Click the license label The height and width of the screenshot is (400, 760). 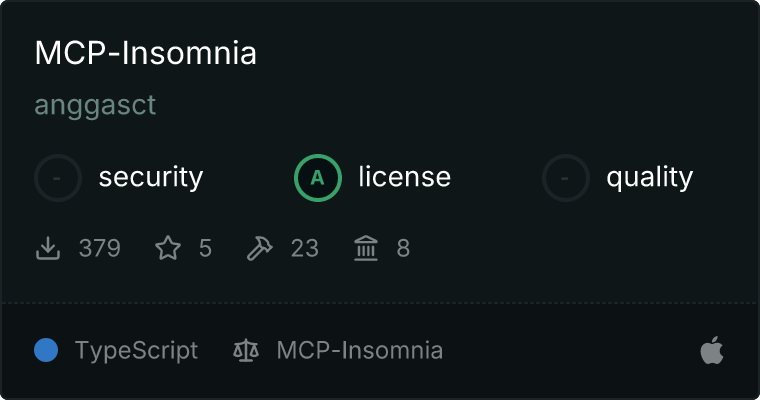click(404, 178)
